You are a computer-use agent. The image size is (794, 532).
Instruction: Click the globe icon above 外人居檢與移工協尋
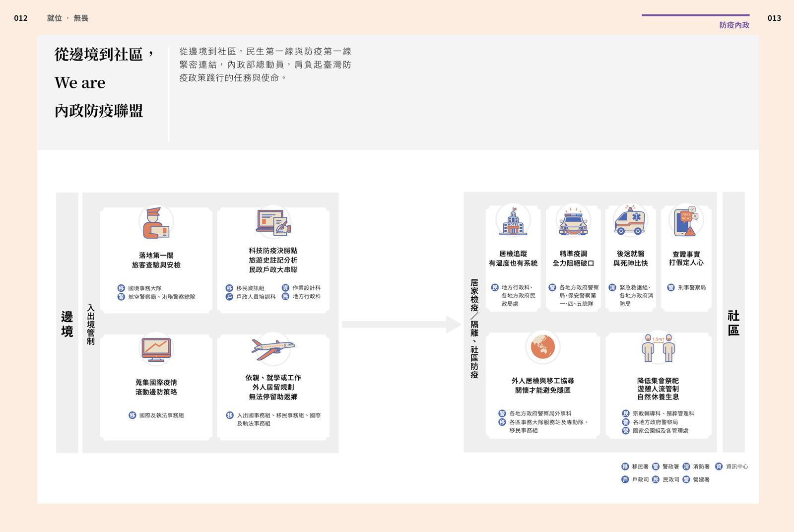(543, 347)
